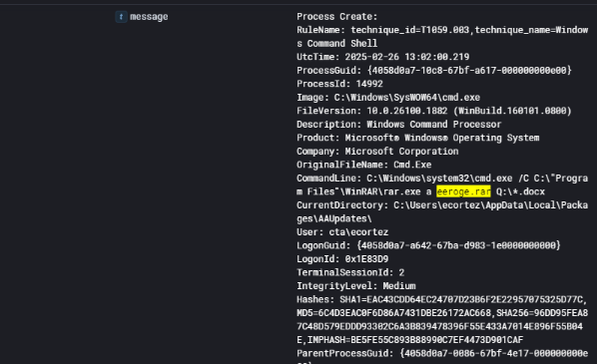
Task: Select the message field name
Action: [x=149, y=17]
